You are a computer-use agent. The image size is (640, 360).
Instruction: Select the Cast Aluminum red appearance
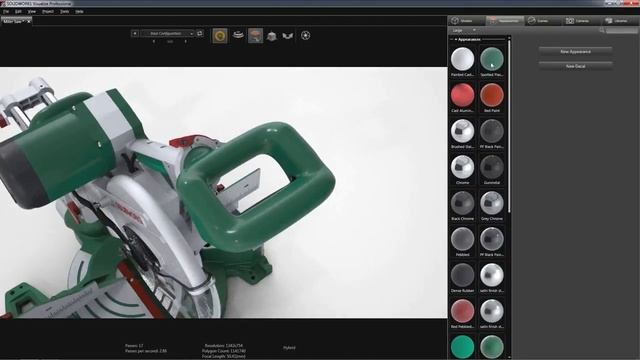(462, 95)
